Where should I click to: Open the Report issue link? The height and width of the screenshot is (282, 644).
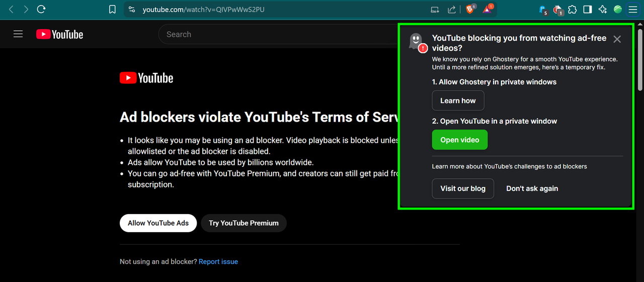[x=218, y=261]
